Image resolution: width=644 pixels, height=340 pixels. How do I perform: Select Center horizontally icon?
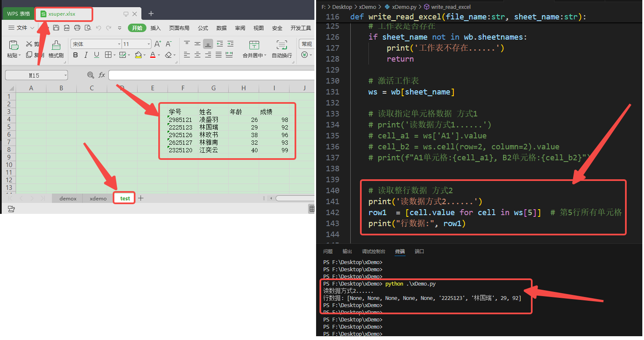(x=198, y=55)
